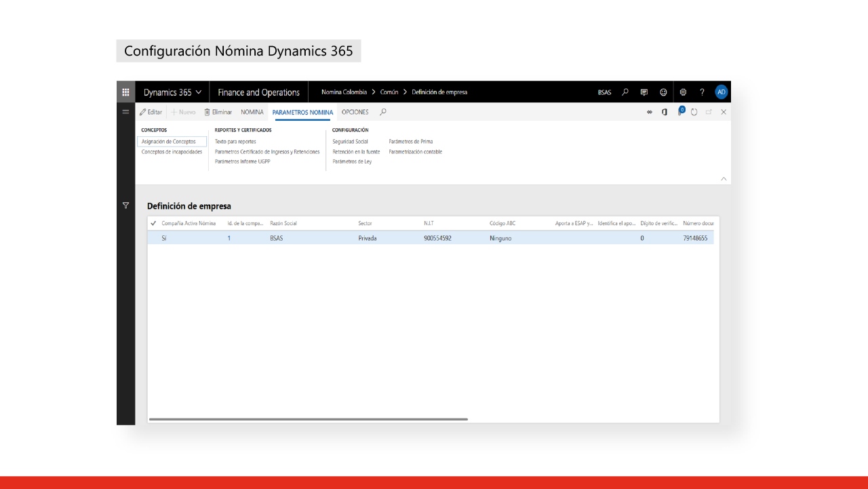Open Parámetros de Prima
This screenshot has height=489, width=868.
tap(410, 142)
